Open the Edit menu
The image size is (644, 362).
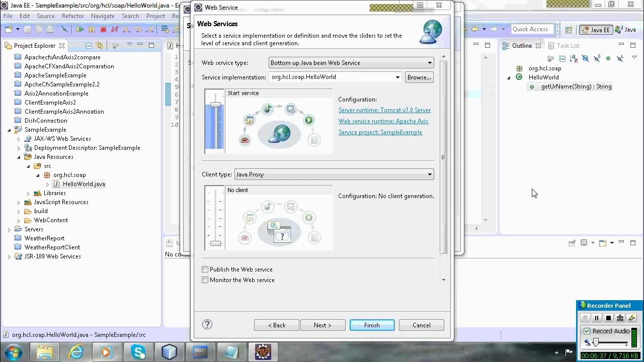25,16
